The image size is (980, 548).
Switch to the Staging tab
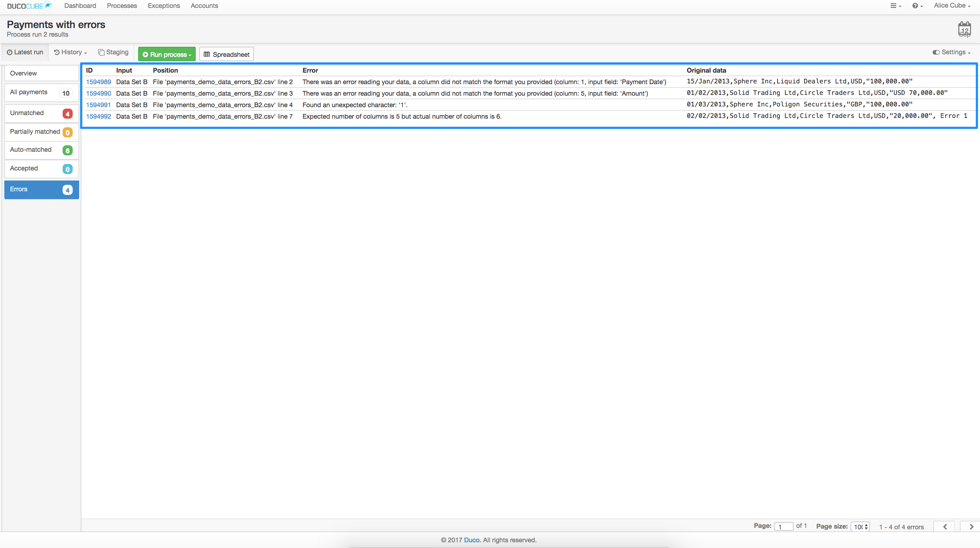(x=113, y=52)
